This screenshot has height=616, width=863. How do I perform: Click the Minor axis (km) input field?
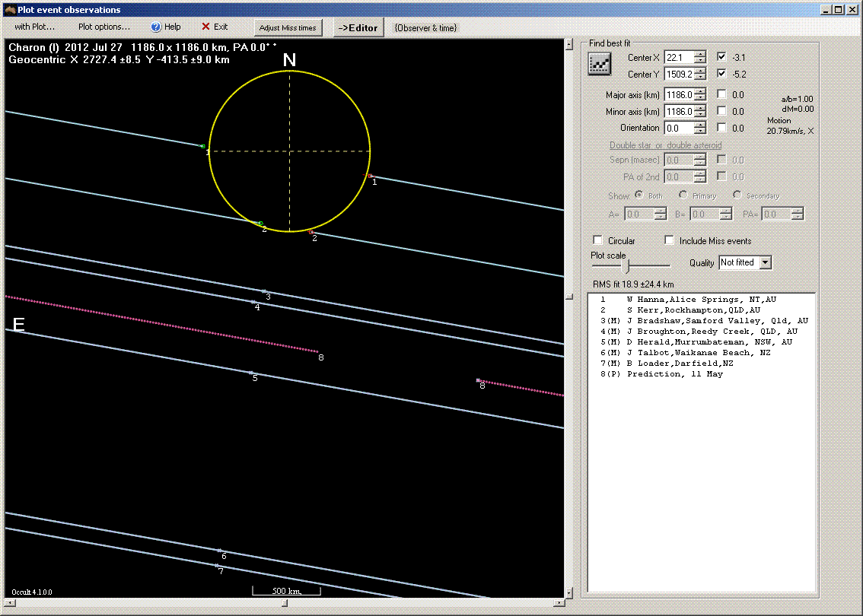[x=679, y=111]
